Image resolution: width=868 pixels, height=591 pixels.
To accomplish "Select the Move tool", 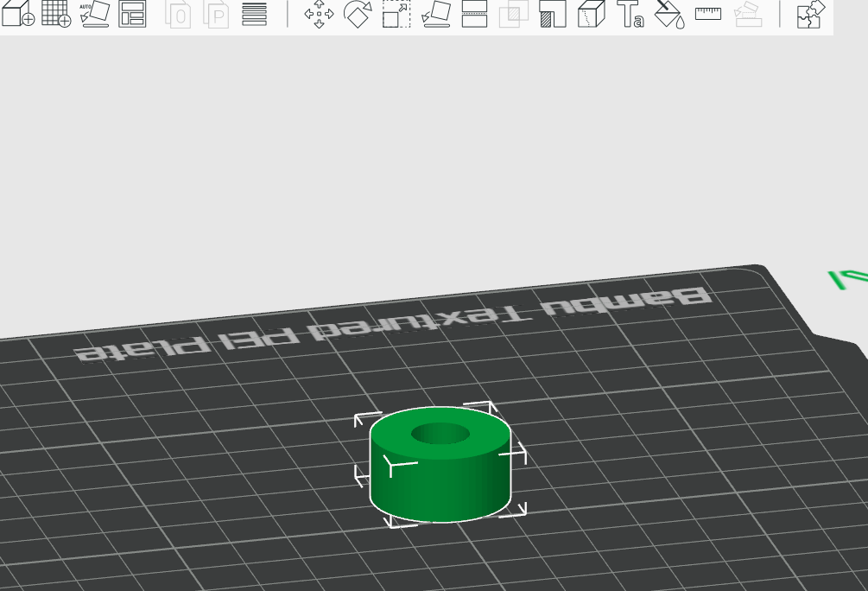I will point(320,14).
